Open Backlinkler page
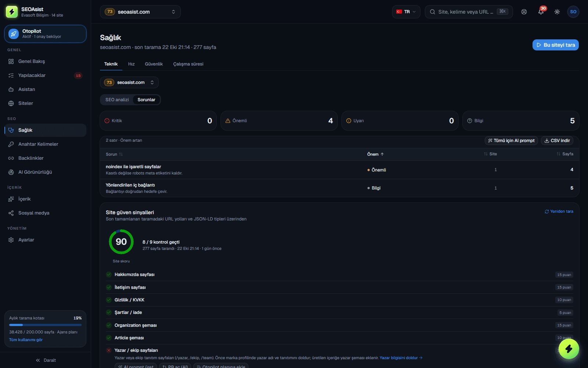Screen dimensions: 588x368 [x=45, y=158]
